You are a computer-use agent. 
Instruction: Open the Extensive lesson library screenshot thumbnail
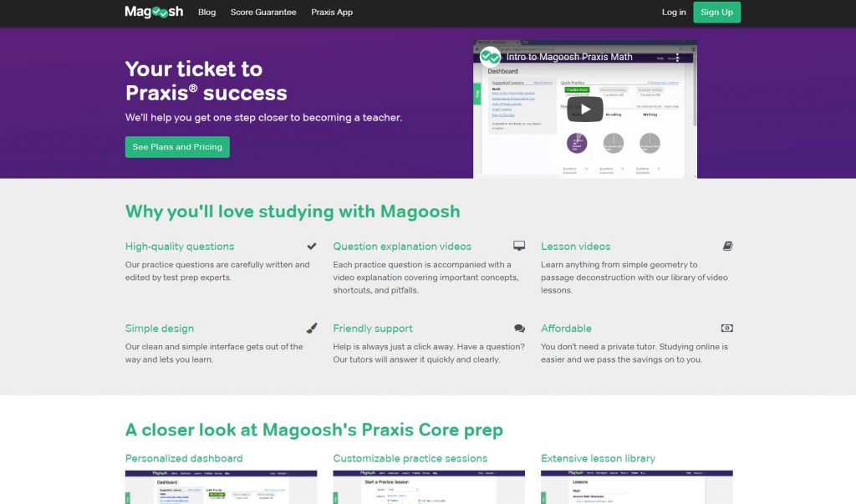(637, 487)
